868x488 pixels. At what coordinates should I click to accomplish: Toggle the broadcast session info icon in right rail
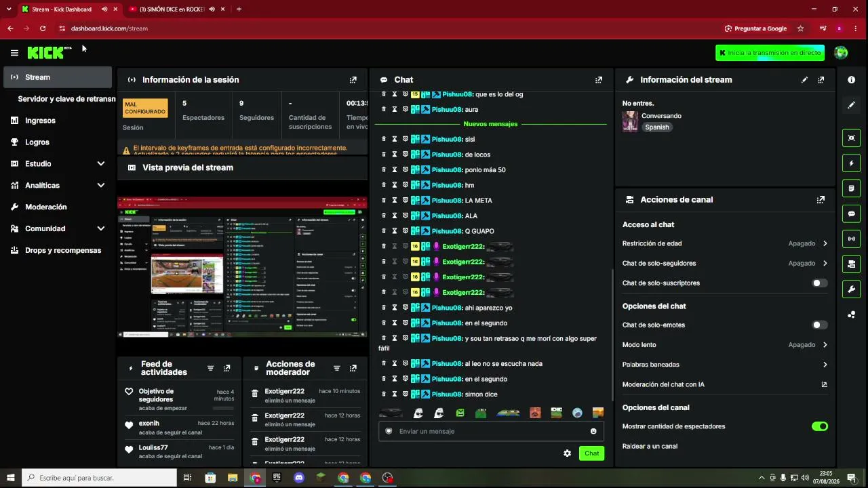tap(852, 239)
